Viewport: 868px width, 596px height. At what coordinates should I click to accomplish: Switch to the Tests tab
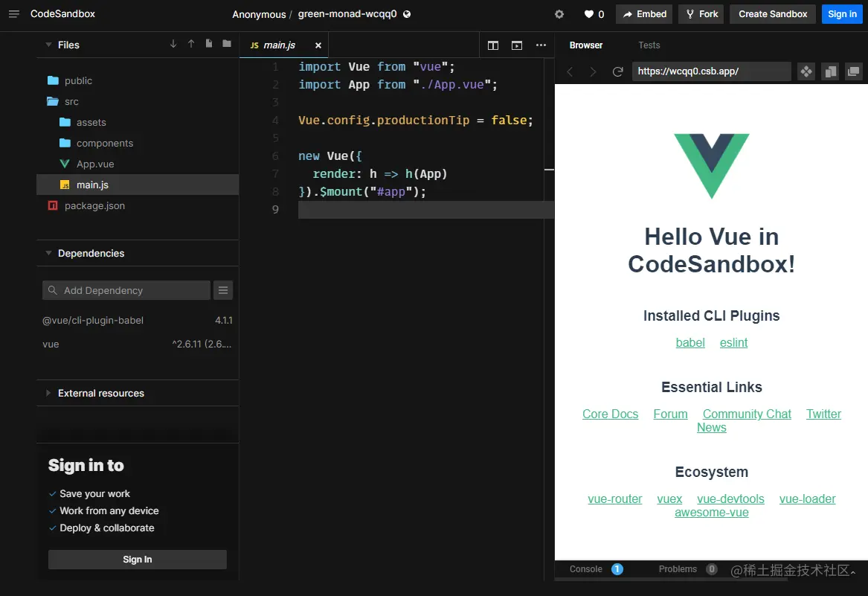[x=649, y=45]
